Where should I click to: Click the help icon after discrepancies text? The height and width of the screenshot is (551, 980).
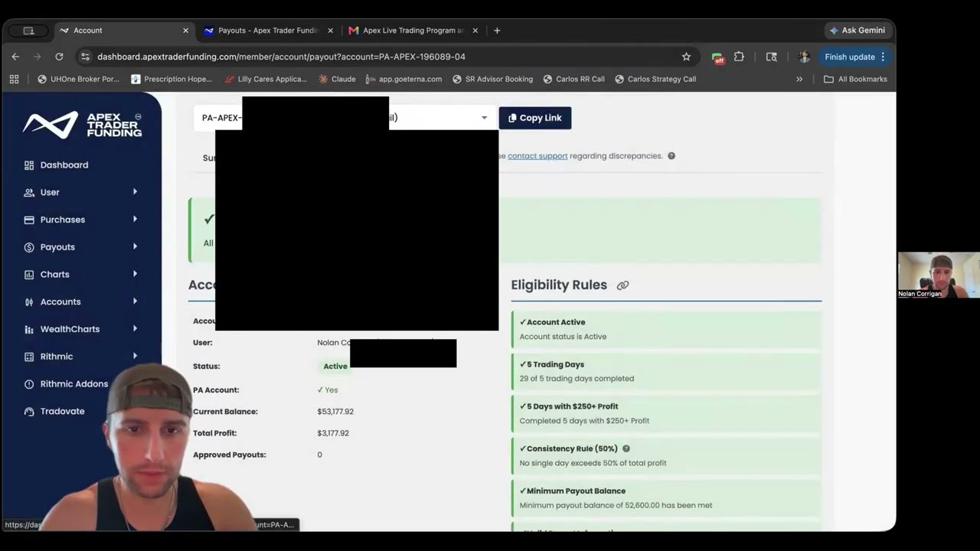[671, 156]
